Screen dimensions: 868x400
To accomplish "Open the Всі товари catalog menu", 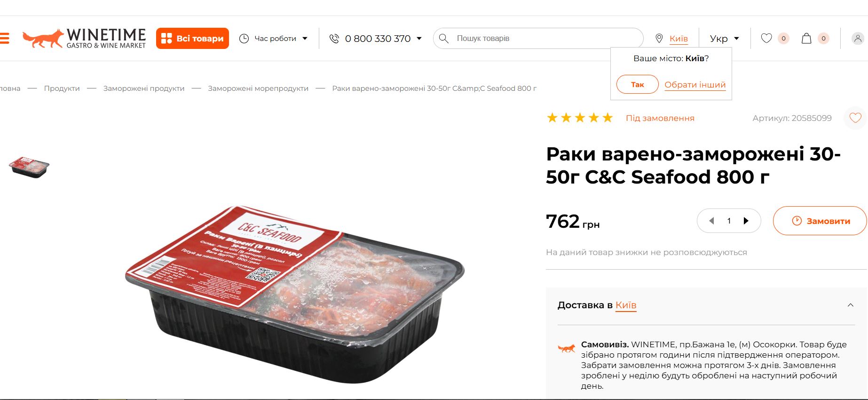I will [192, 38].
